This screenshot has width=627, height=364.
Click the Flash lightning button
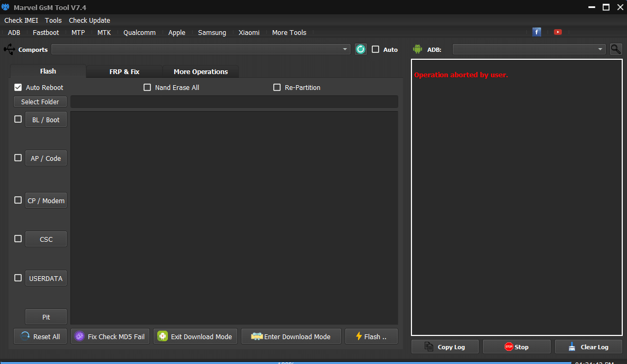[371, 336]
